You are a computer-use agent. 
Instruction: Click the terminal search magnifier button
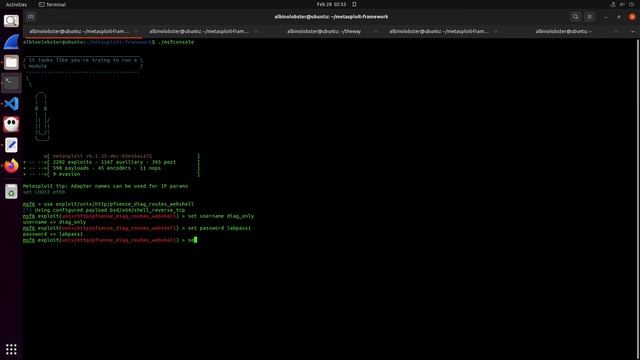point(576,17)
